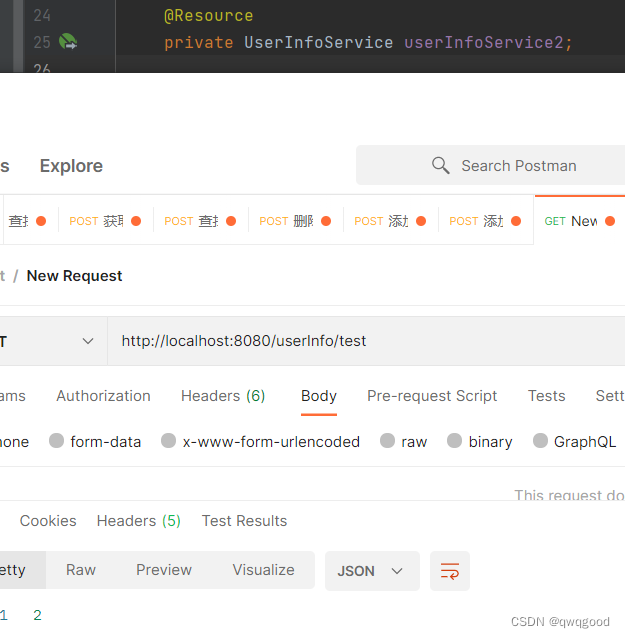
Task: Open the request Headers (6) tab
Action: [x=223, y=396]
